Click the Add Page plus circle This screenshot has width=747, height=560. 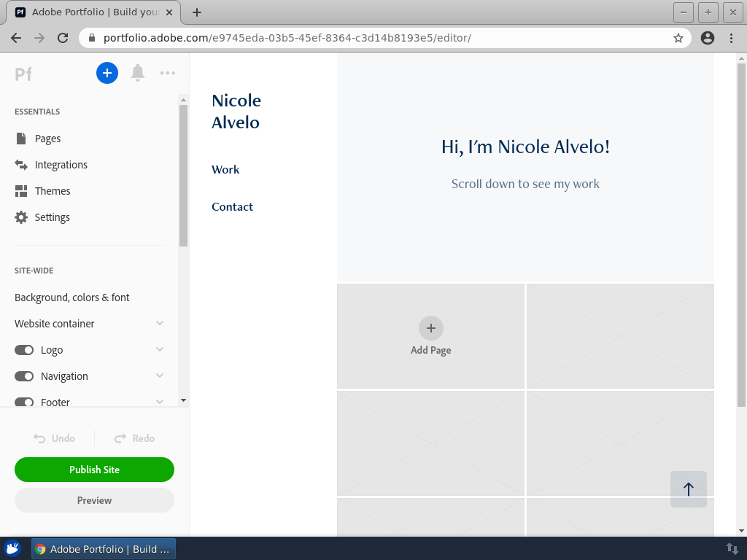430,328
